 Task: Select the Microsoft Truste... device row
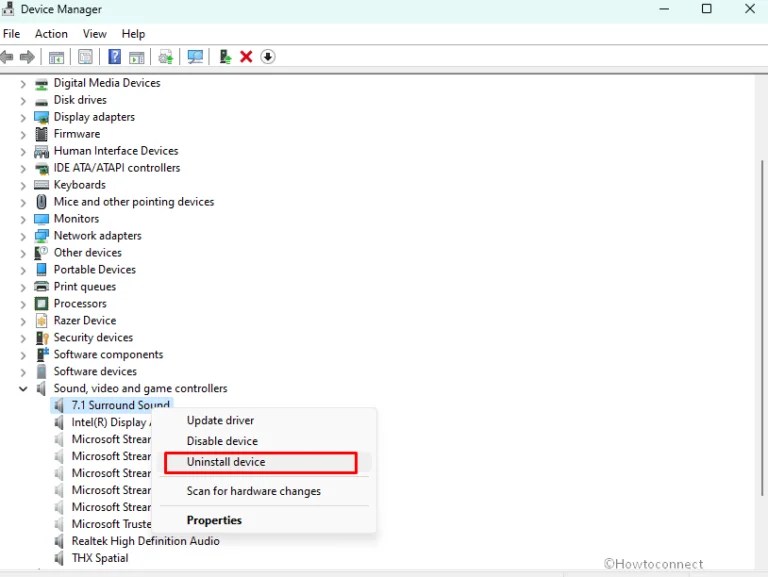pos(111,524)
